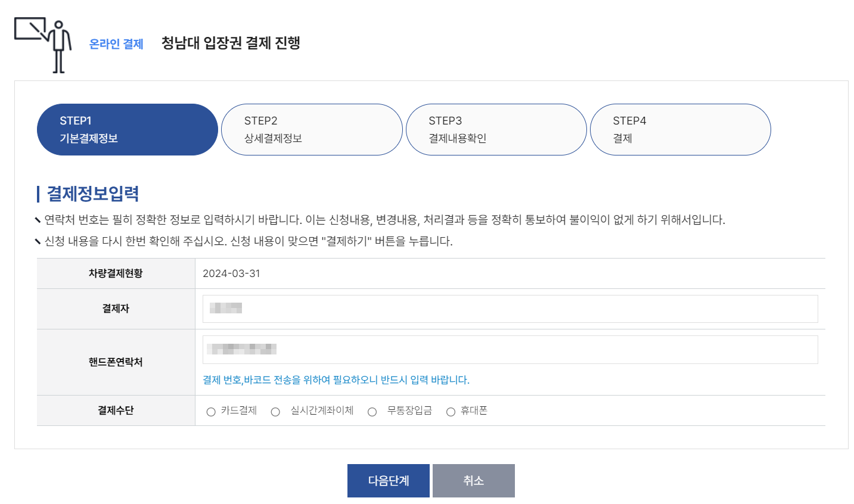Click the 결제수단 row label
Image resolution: width=854 pixels, height=504 pixels.
tap(116, 410)
